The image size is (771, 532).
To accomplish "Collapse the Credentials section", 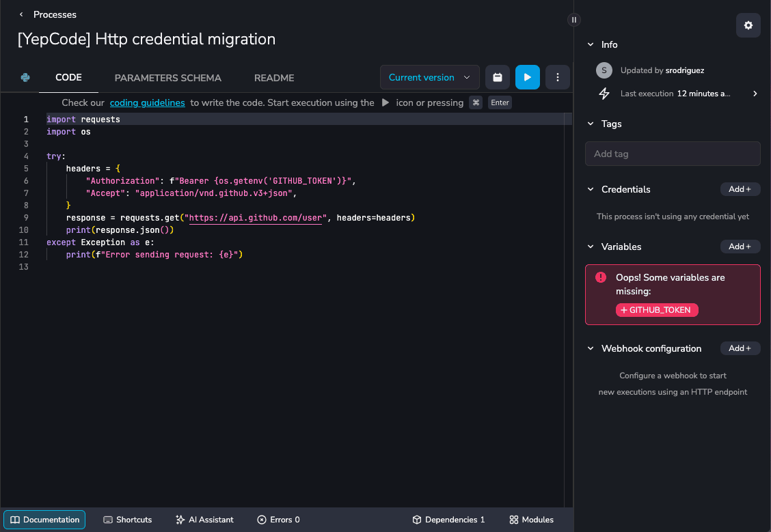I will [591, 189].
